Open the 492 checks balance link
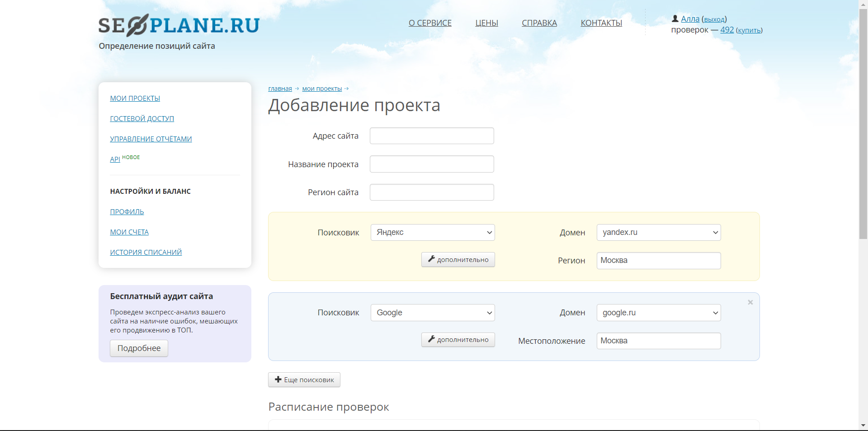This screenshot has height=431, width=868. pos(727,30)
